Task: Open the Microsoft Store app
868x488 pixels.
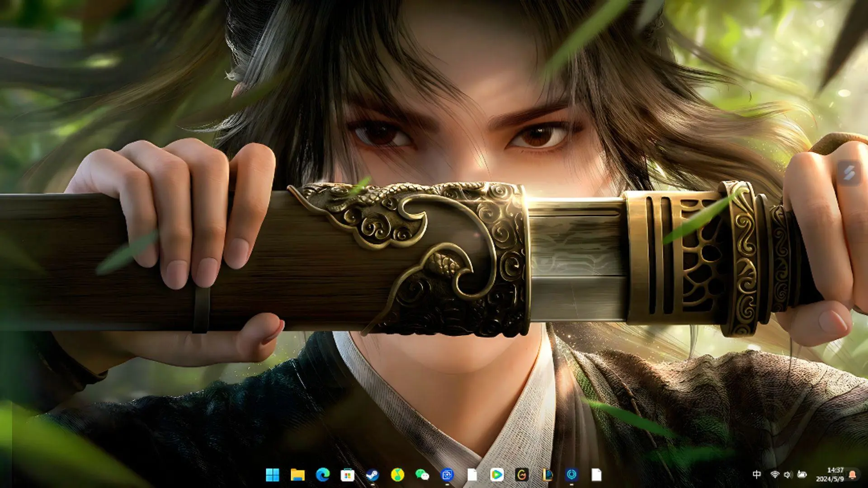Action: click(x=347, y=474)
